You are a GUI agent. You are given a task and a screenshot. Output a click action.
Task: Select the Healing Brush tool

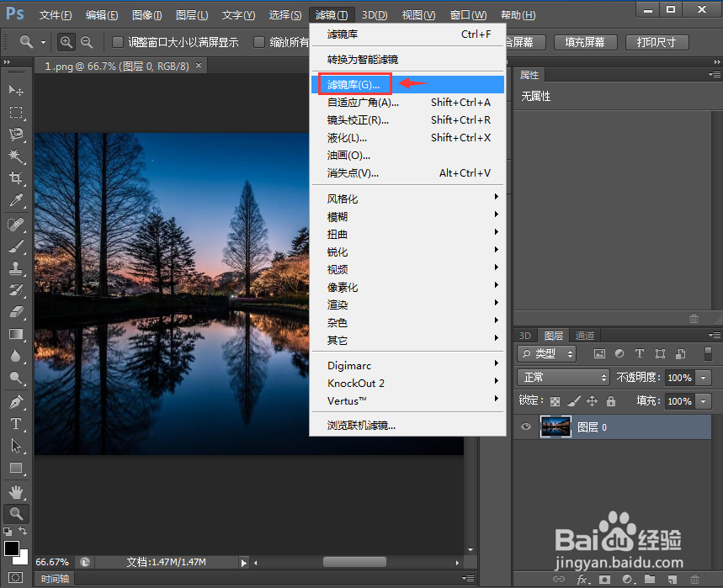point(16,225)
